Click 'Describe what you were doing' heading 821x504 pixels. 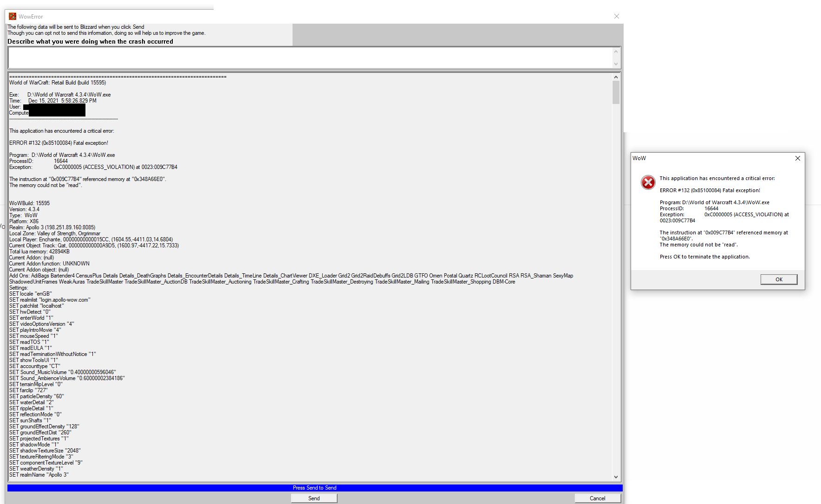[x=90, y=41]
